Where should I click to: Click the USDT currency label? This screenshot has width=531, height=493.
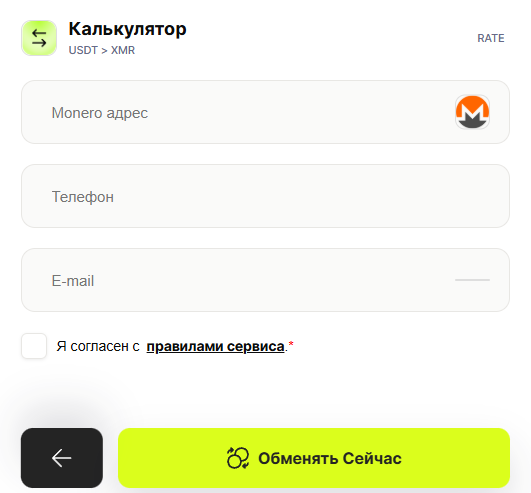click(83, 50)
